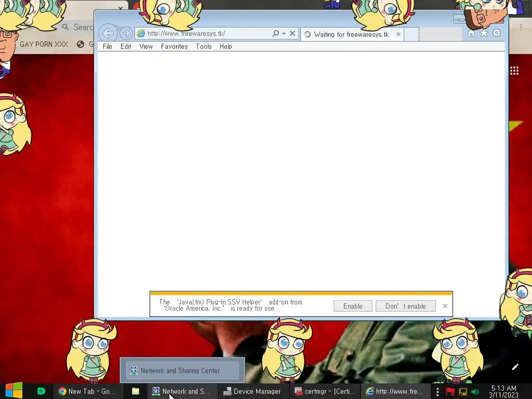Click the red flag tray icon
The height and width of the screenshot is (399, 532).
pos(450,392)
